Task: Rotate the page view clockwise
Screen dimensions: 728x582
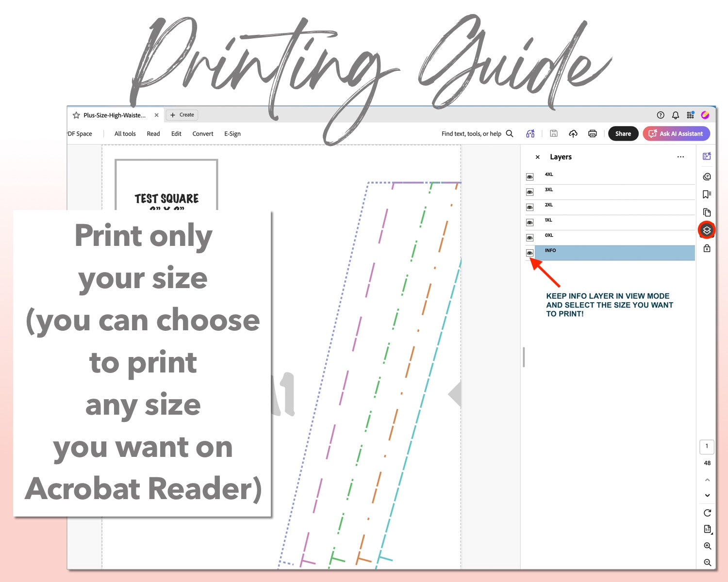Action: pos(707,513)
